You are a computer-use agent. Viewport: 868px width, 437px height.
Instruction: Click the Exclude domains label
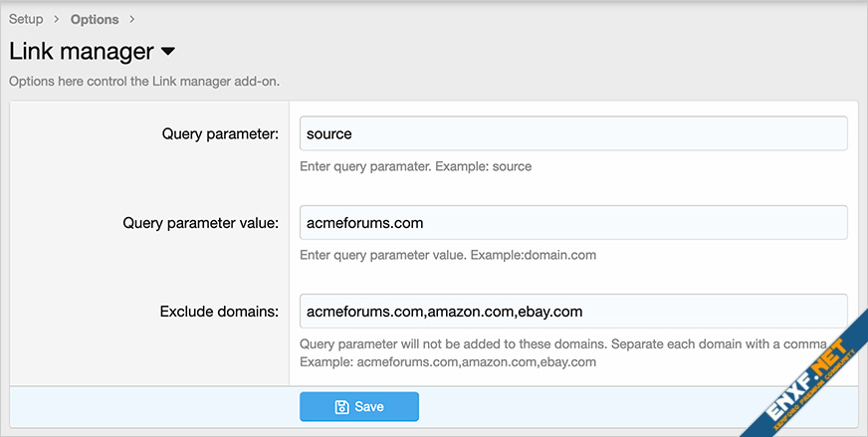pyautogui.click(x=219, y=312)
